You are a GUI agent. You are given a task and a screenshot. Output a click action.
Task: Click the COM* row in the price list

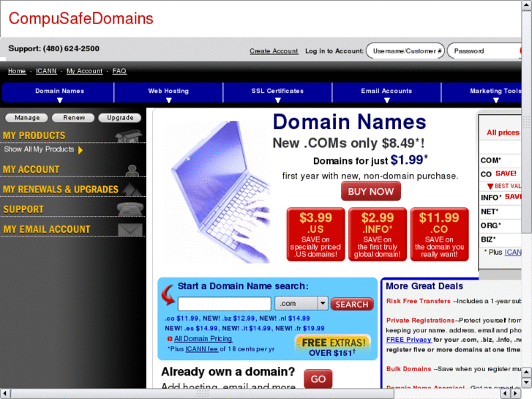[x=501, y=160]
